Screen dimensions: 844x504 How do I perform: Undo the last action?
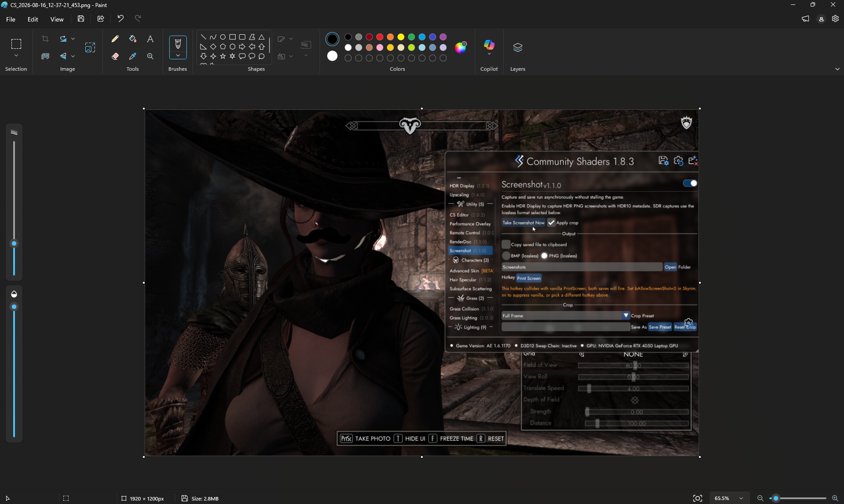click(120, 18)
